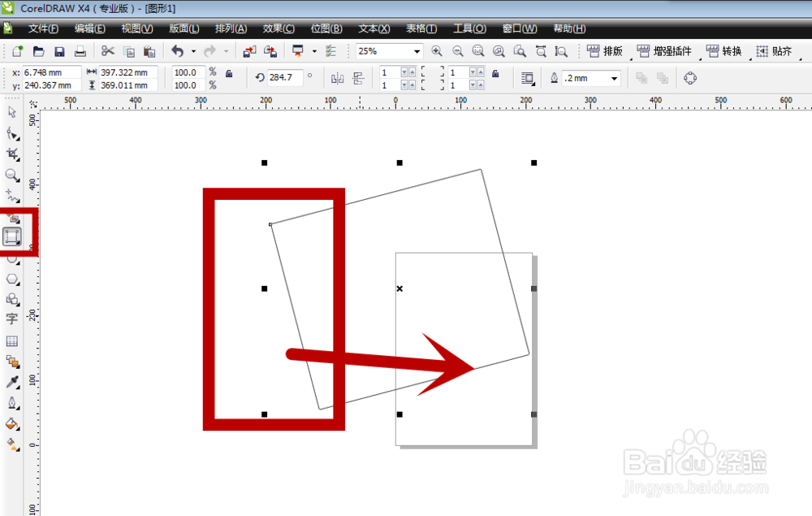Select the Interactive Blend tool
Screen dimensions: 812x516
pyautogui.click(x=12, y=362)
